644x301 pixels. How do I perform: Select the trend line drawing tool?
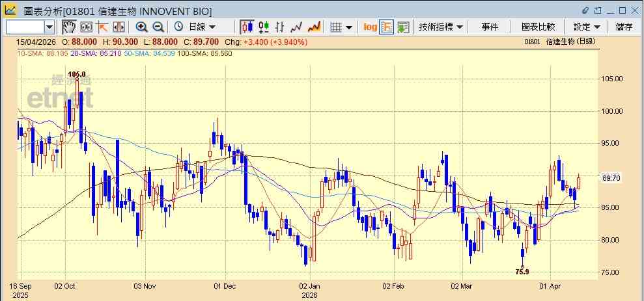(x=102, y=27)
